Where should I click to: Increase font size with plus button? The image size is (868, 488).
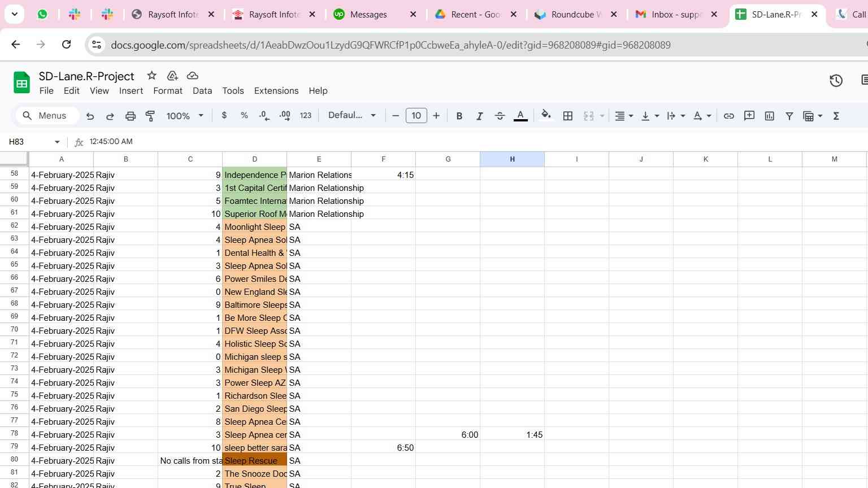tap(436, 116)
